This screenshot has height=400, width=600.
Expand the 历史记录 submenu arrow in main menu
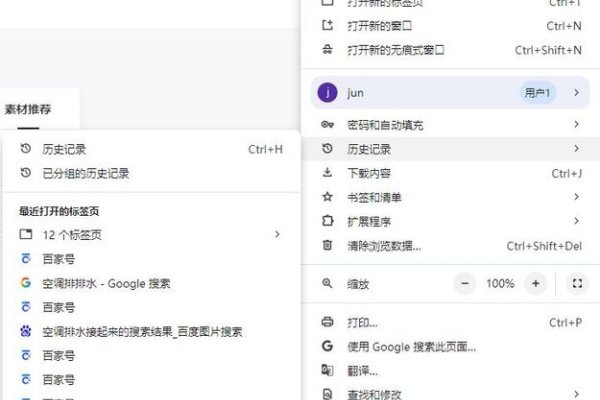pyautogui.click(x=576, y=149)
